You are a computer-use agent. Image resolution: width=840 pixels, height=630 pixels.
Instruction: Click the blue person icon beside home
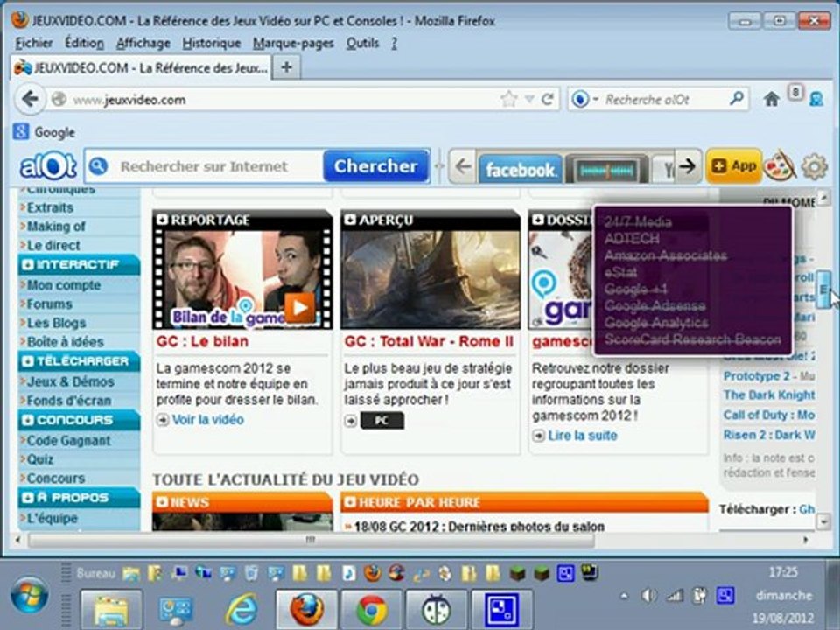816,99
